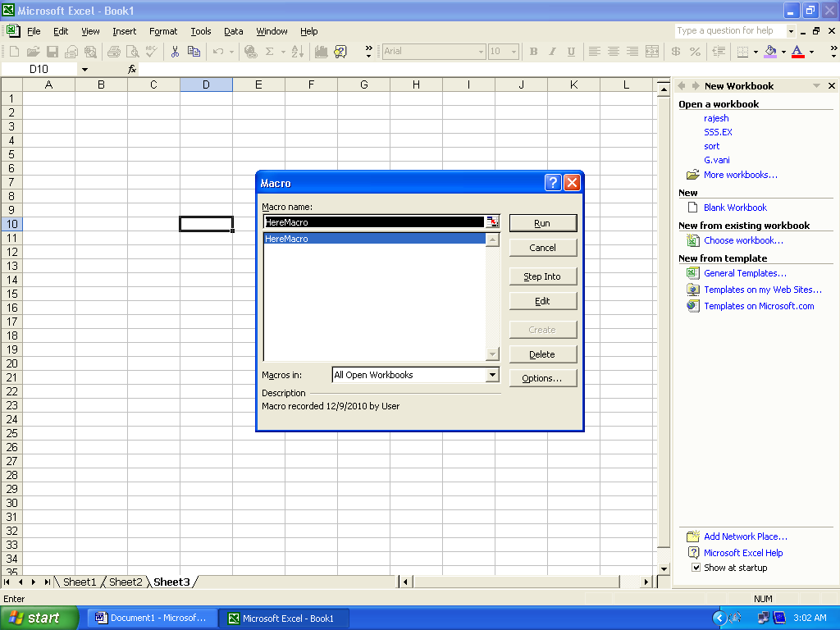The height and width of the screenshot is (630, 840).
Task: Click the Fill Color paint bucket swatch
Action: 770,52
